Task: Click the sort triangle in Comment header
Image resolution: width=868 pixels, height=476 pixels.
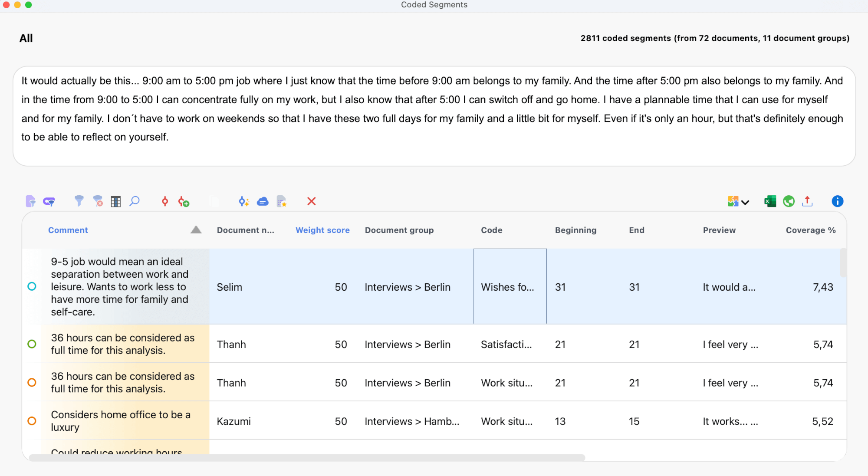Action: (196, 230)
